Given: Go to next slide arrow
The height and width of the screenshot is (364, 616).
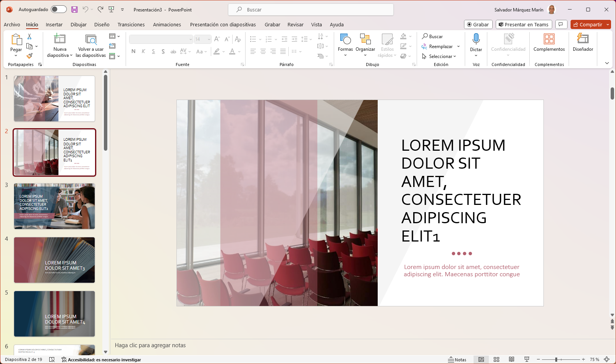Looking at the screenshot, I should click(x=612, y=327).
